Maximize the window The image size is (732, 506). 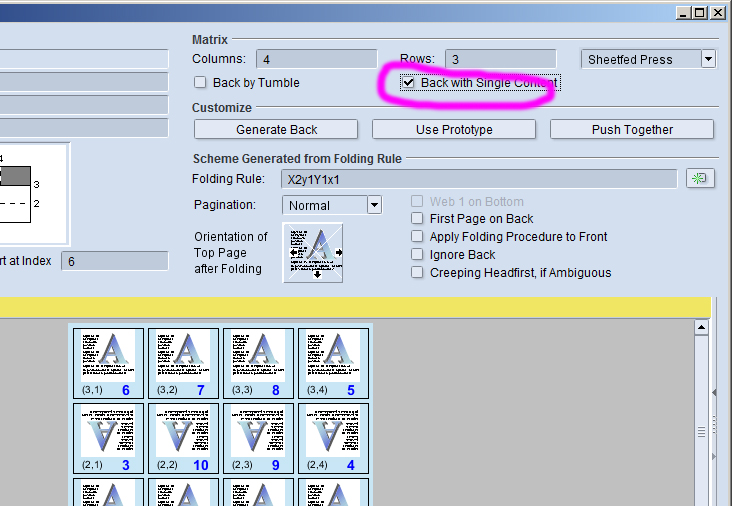pos(700,13)
